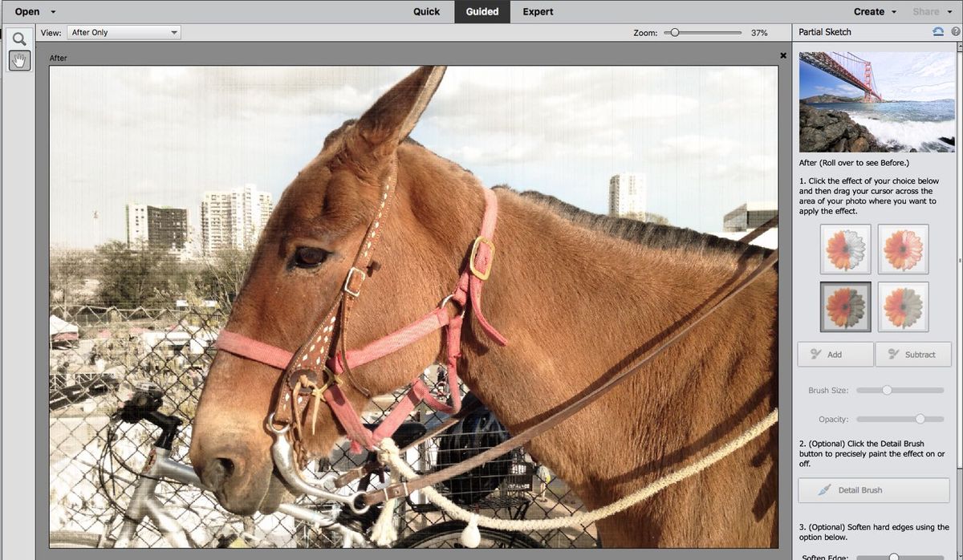The width and height of the screenshot is (963, 560).
Task: Select the Zoom tool in the left toolbar
Action: tap(19, 37)
